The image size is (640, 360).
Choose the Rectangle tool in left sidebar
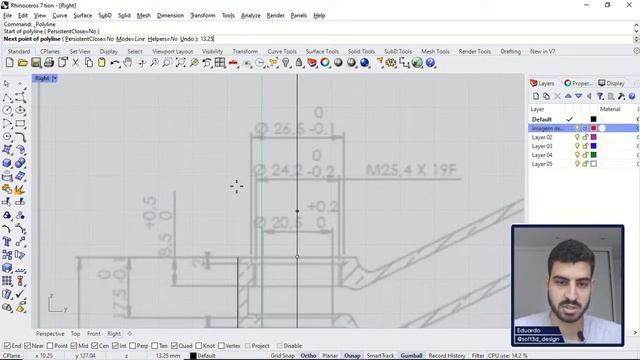pos(20,123)
